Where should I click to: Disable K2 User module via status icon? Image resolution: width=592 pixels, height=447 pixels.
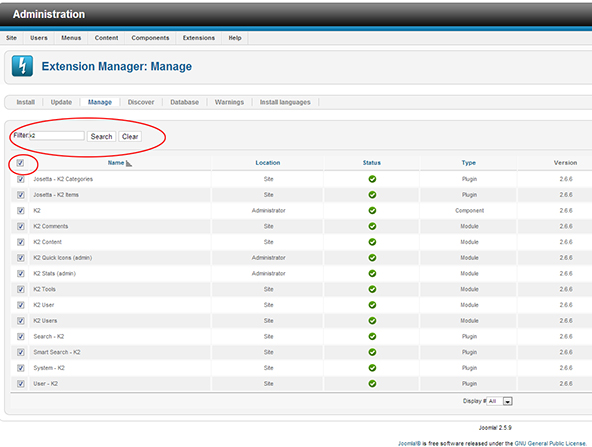pyautogui.click(x=372, y=305)
